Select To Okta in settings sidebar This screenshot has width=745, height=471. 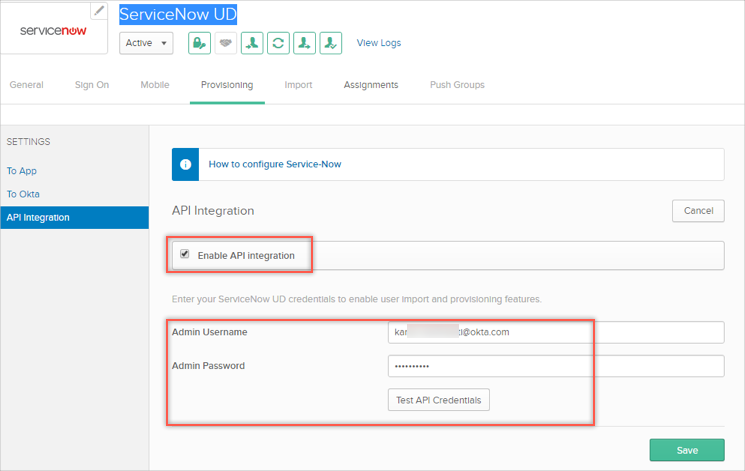(23, 194)
